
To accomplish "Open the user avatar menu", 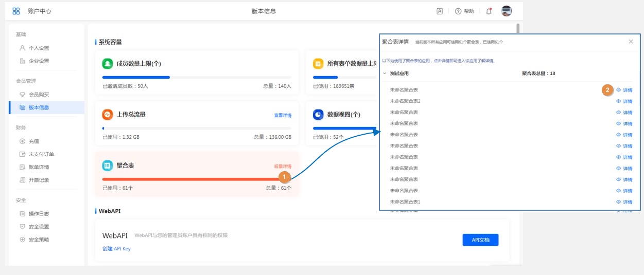I will pos(507,11).
